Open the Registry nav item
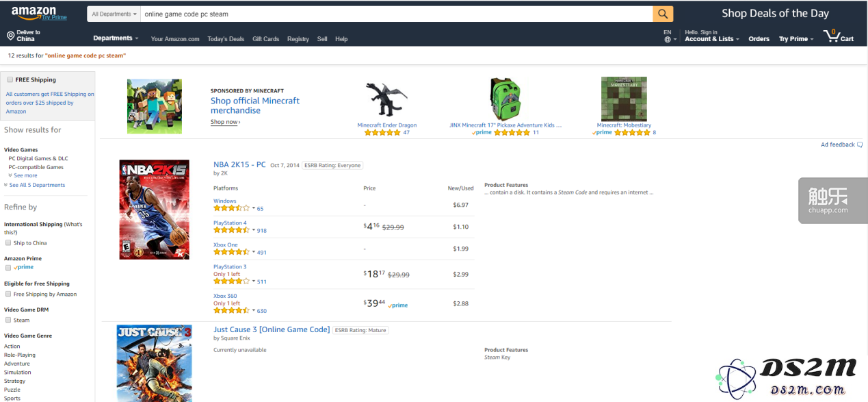 (298, 39)
